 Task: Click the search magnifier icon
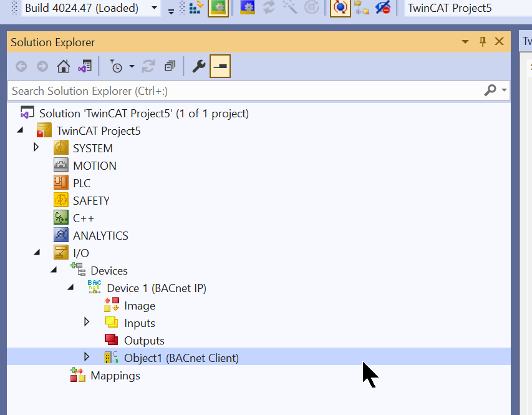pyautogui.click(x=490, y=90)
